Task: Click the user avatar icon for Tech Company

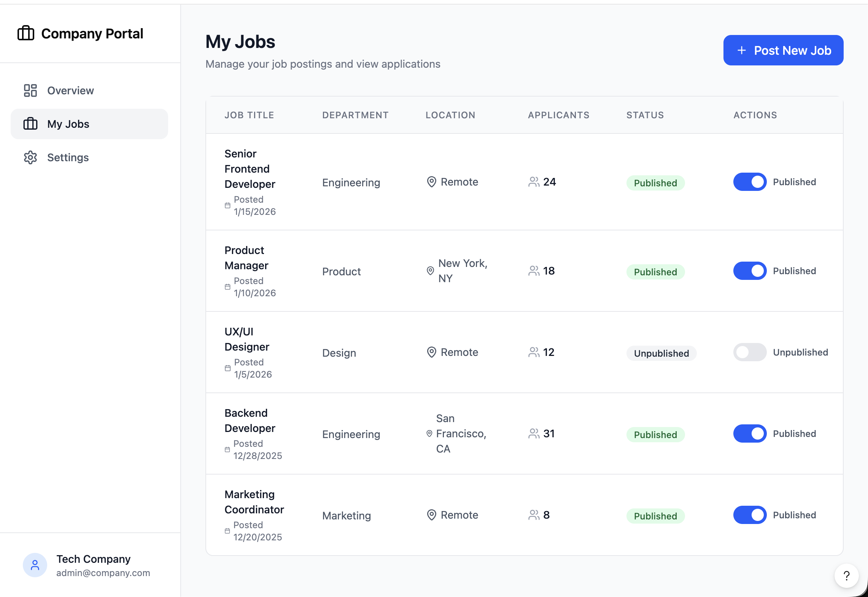Action: coord(35,565)
